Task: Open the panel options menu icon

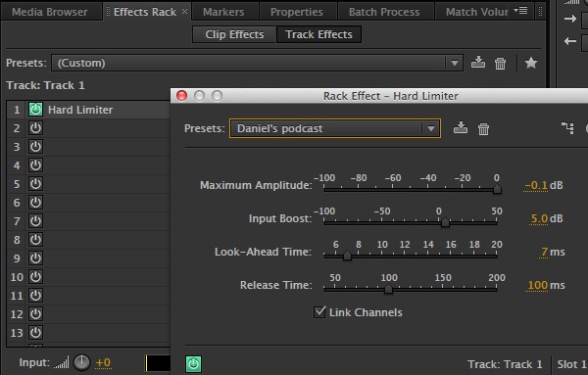Action: (520, 11)
